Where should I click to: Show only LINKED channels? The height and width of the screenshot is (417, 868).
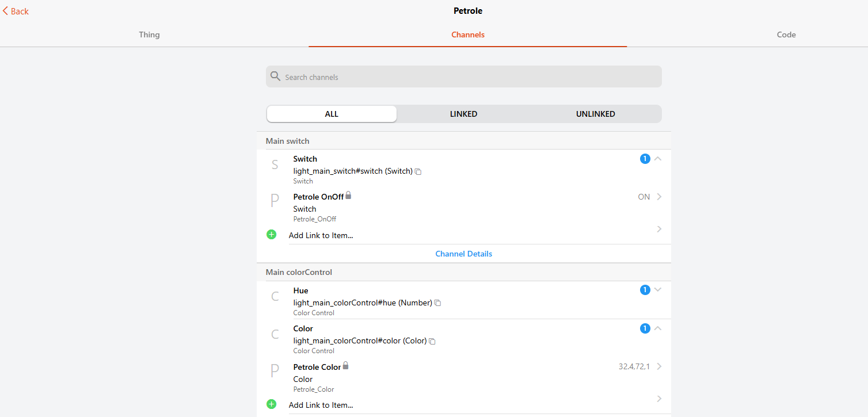pyautogui.click(x=463, y=114)
